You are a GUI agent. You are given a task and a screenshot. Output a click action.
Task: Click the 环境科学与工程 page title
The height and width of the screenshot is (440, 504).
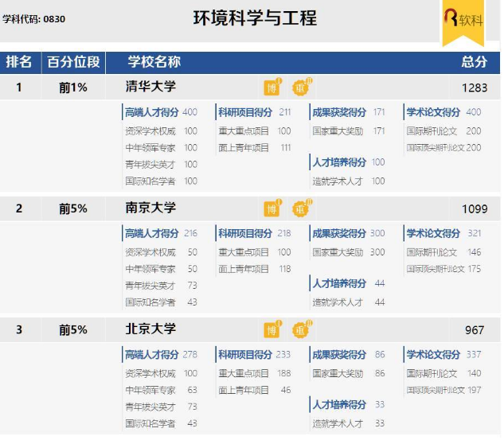(x=255, y=18)
